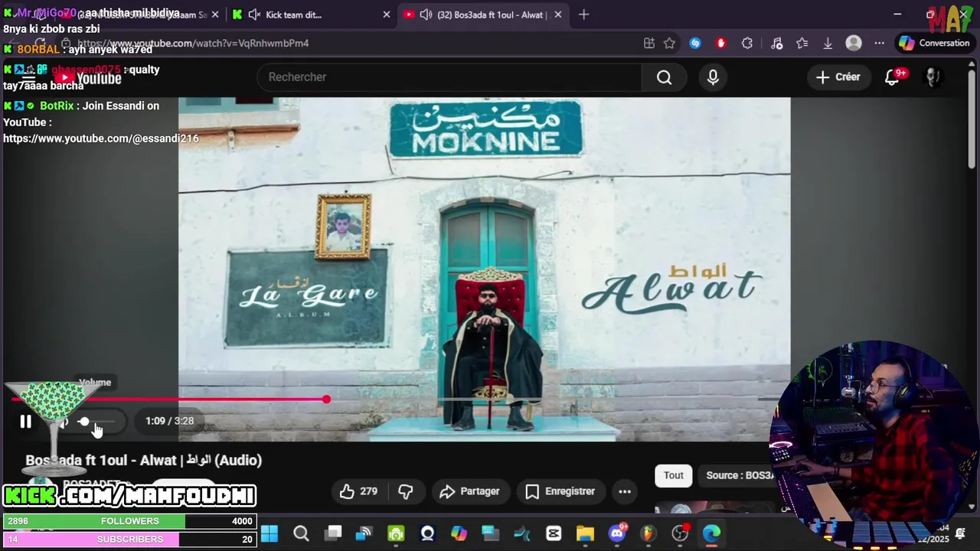The image size is (980, 551).
Task: Add page to favorites with star
Action: click(x=670, y=44)
